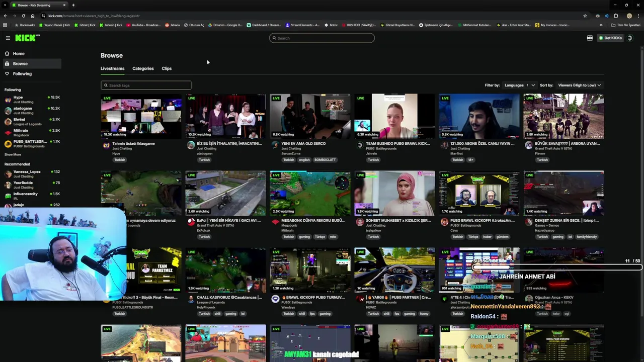Click streamer avatar beside 'BÜYÜK SAVAŞ????'
This screenshot has width=644, height=362.
point(529,145)
